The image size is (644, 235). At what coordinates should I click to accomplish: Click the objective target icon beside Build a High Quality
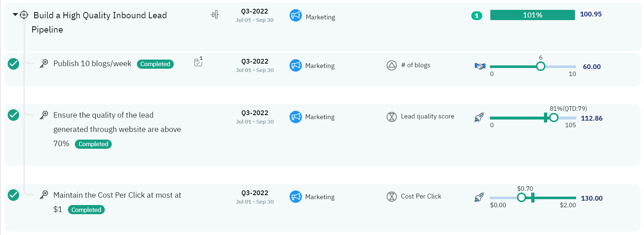coord(24,15)
